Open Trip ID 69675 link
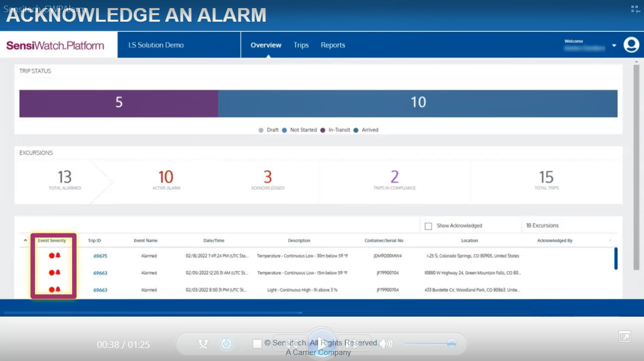Screen dimensions: 644x361 (x=100, y=256)
